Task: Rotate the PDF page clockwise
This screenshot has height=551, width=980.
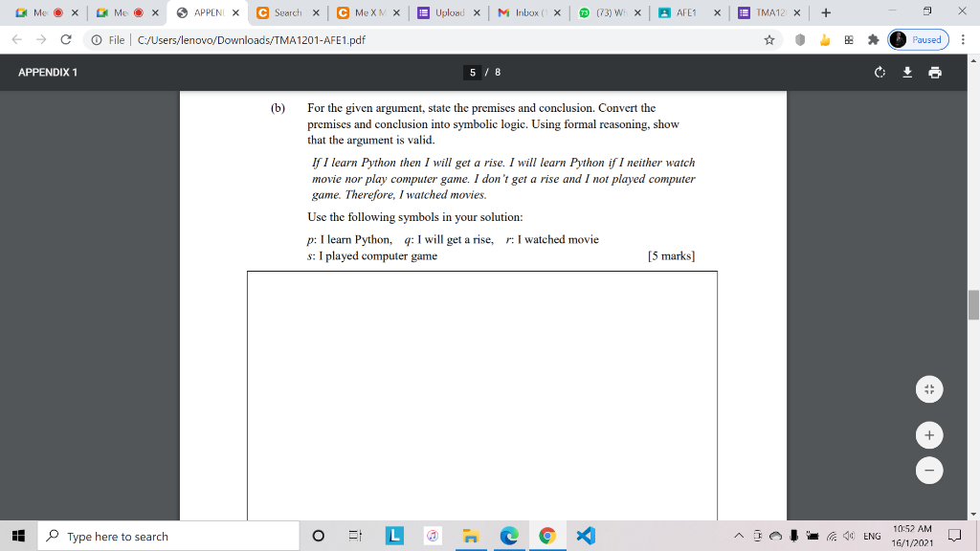Action: (880, 72)
